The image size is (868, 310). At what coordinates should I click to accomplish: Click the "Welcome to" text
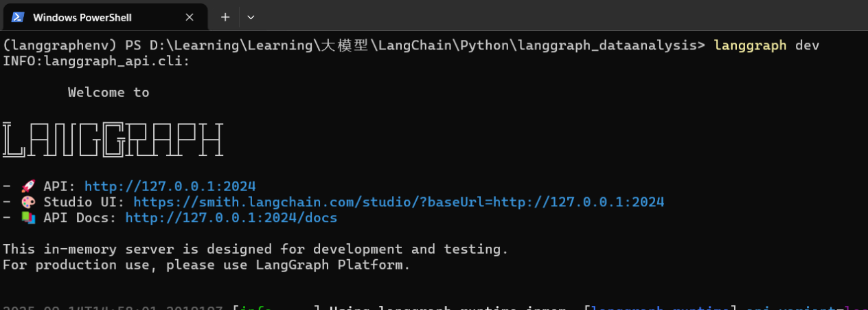click(x=108, y=92)
